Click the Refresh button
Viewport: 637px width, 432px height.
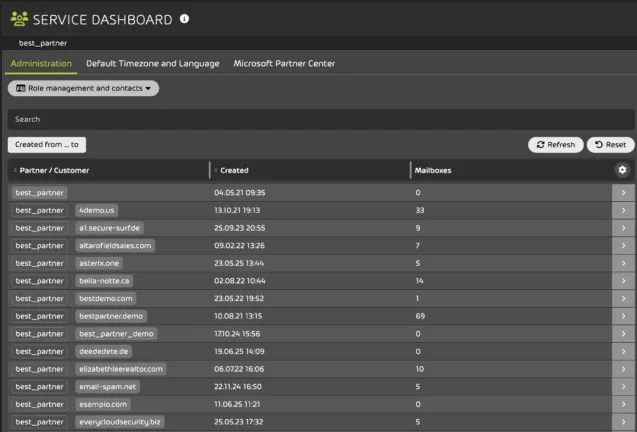coord(555,145)
